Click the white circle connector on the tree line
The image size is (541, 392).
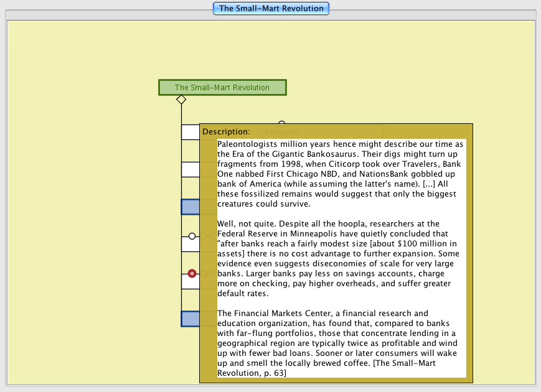click(192, 236)
